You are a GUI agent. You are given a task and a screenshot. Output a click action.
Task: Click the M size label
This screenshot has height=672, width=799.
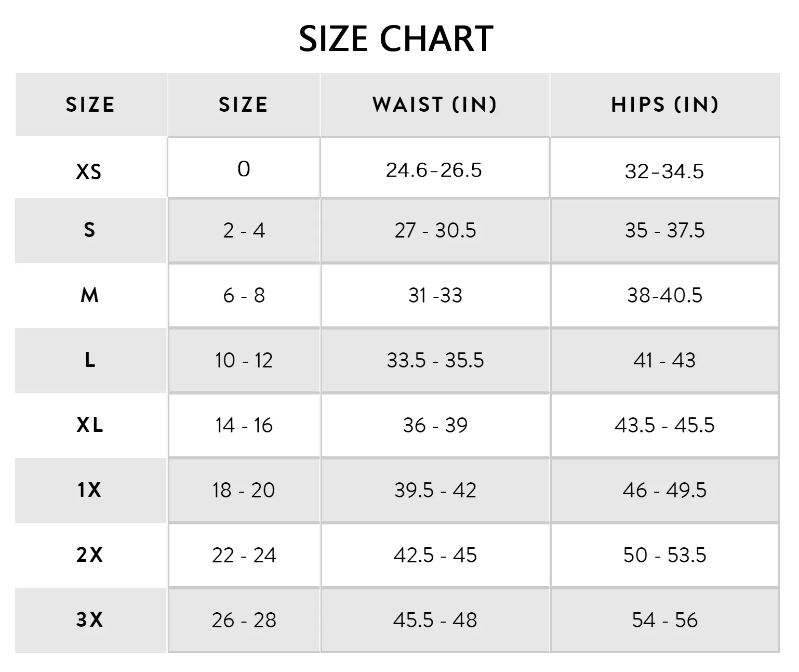(89, 295)
